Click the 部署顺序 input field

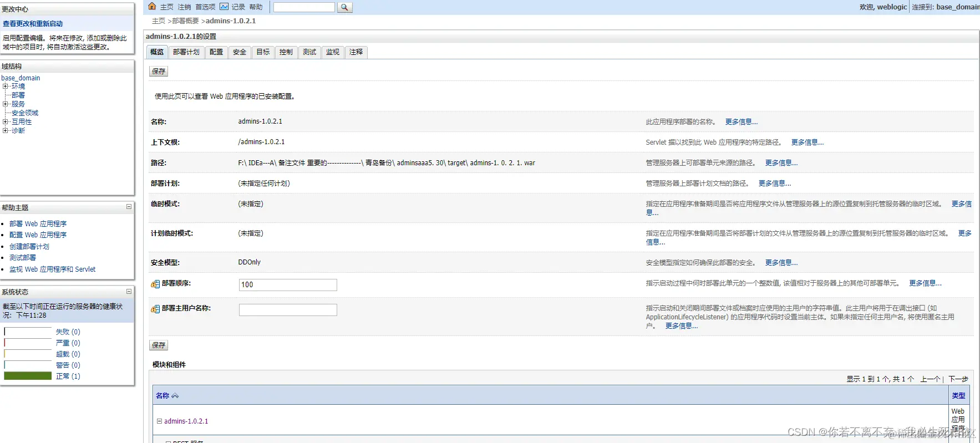(x=288, y=285)
